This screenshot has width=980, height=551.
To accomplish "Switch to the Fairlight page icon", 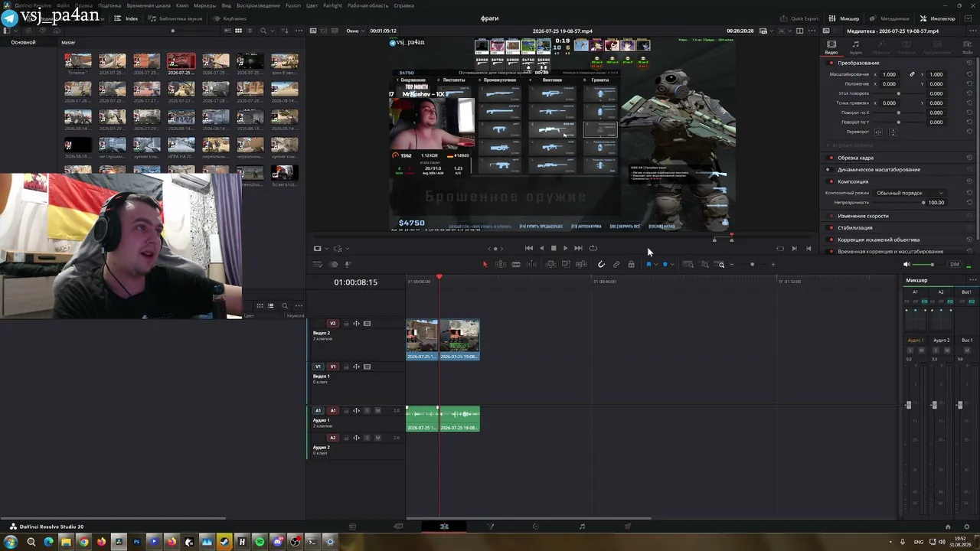I will coord(582,527).
